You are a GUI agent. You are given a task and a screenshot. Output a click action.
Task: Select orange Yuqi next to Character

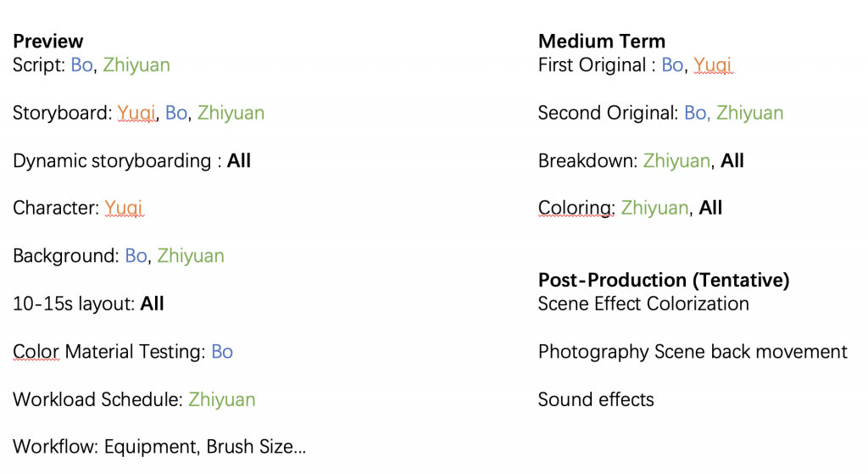pyautogui.click(x=124, y=209)
